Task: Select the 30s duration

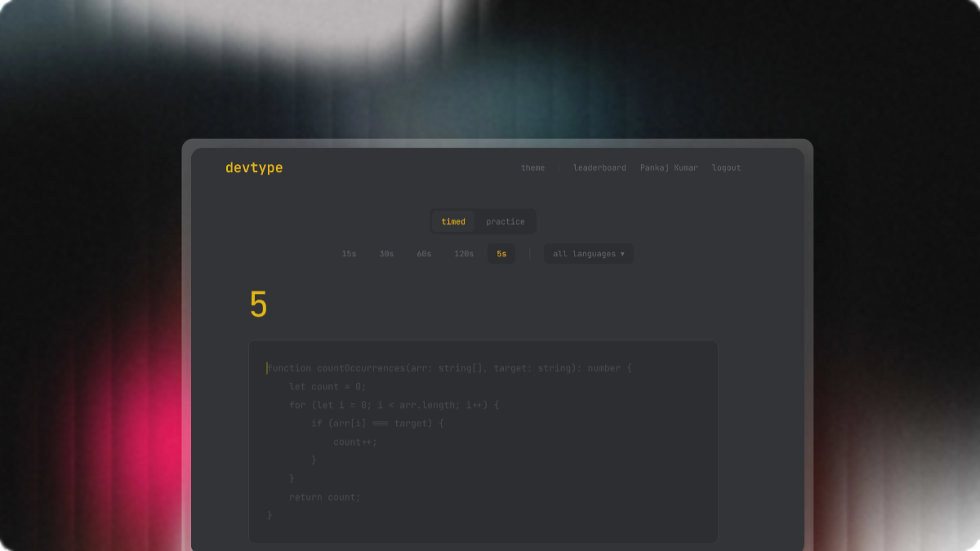Action: click(x=386, y=254)
